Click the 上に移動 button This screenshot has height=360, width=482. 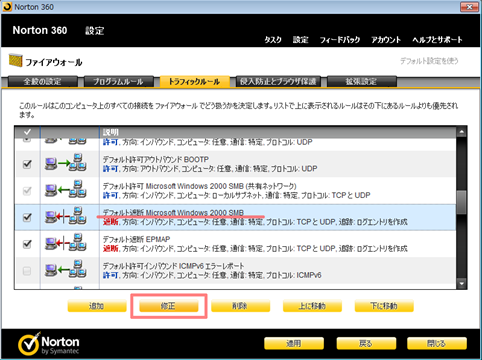[312, 306]
